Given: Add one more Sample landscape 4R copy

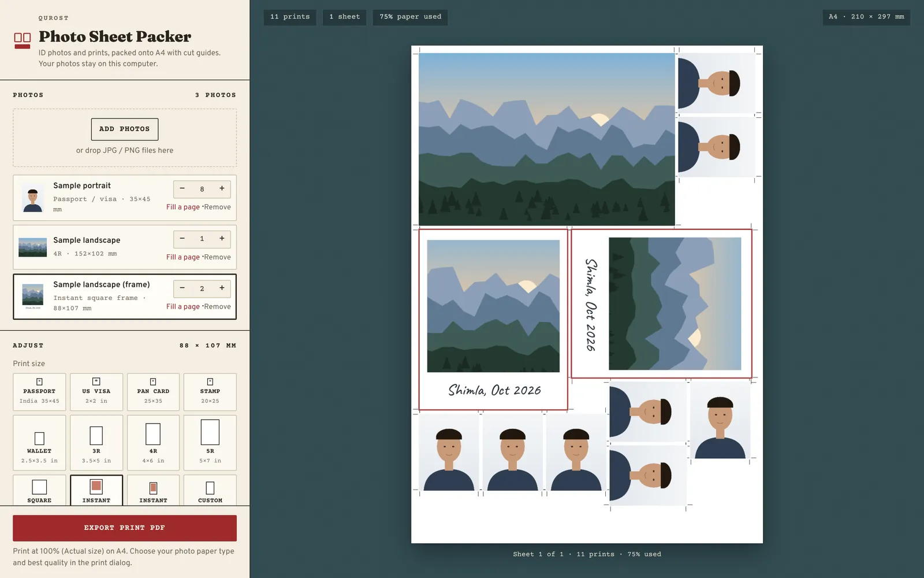Looking at the screenshot, I should click(222, 239).
